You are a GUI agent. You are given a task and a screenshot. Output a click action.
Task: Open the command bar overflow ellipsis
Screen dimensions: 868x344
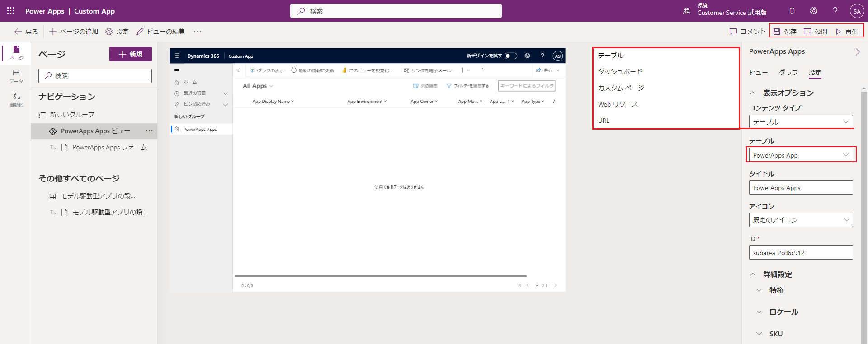pos(198,32)
